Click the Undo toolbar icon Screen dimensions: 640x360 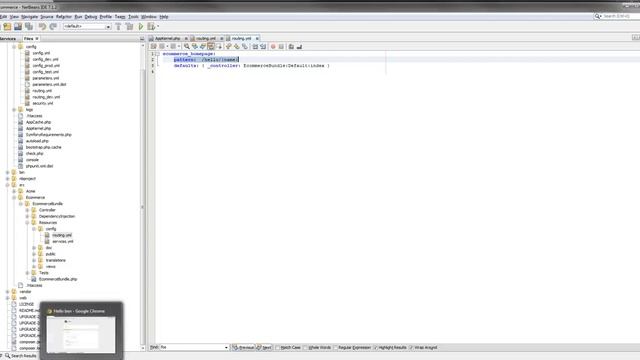click(x=42, y=27)
